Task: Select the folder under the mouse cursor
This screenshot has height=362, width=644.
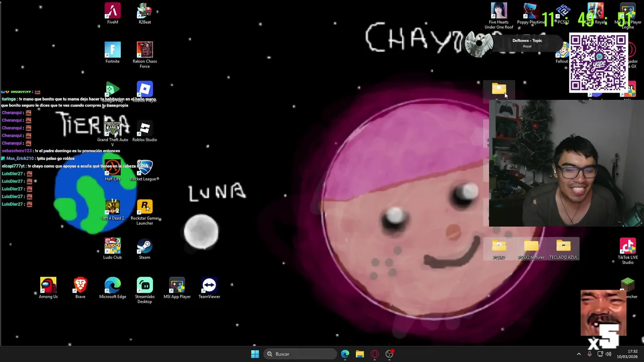Action: click(499, 90)
